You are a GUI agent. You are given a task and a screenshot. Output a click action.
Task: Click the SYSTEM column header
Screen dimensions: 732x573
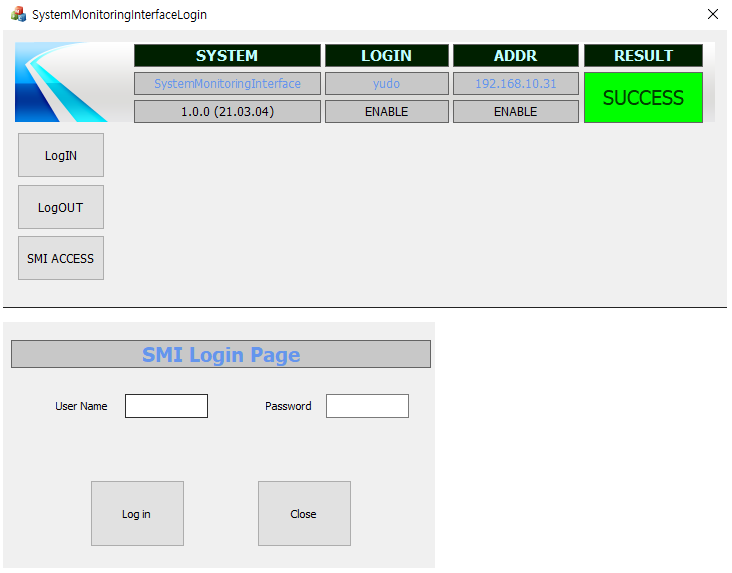(x=227, y=56)
